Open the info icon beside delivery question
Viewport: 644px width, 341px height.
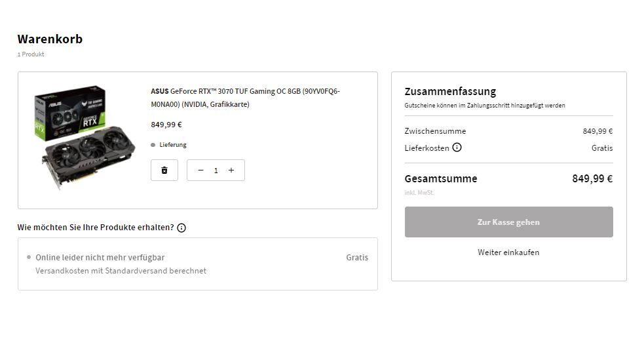coord(181,228)
